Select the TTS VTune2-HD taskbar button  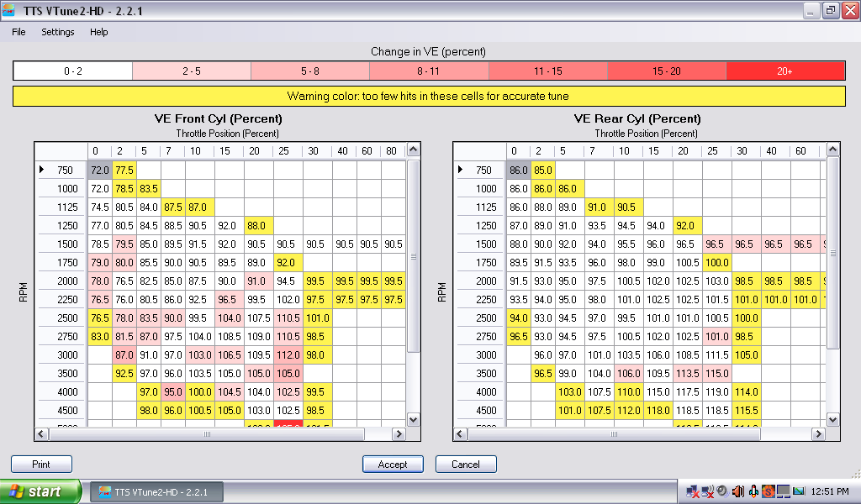[156, 492]
